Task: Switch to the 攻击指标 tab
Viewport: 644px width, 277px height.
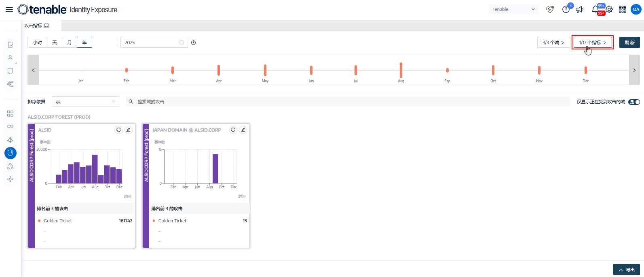Action: pos(36,26)
